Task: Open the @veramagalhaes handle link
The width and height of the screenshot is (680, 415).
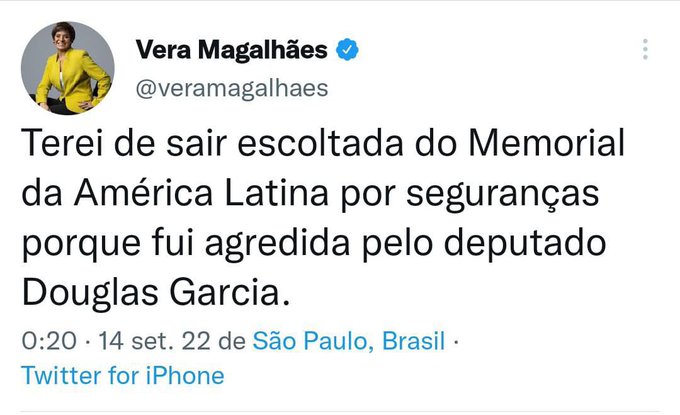Action: point(230,88)
